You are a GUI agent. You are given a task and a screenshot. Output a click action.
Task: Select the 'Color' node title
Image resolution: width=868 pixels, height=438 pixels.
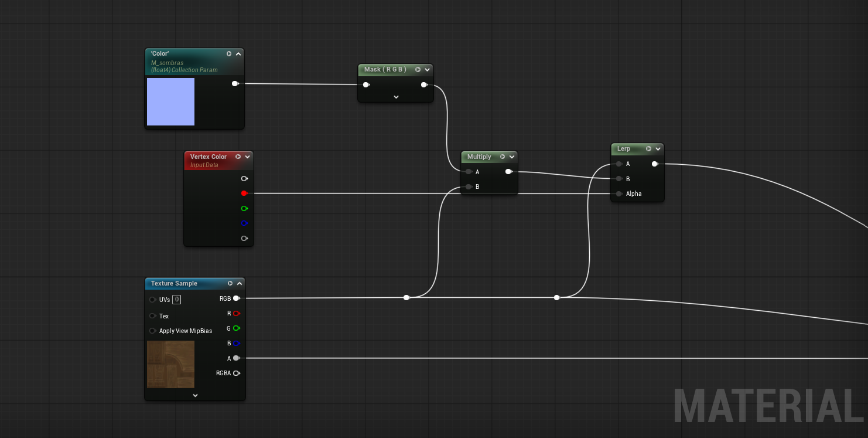[160, 54]
